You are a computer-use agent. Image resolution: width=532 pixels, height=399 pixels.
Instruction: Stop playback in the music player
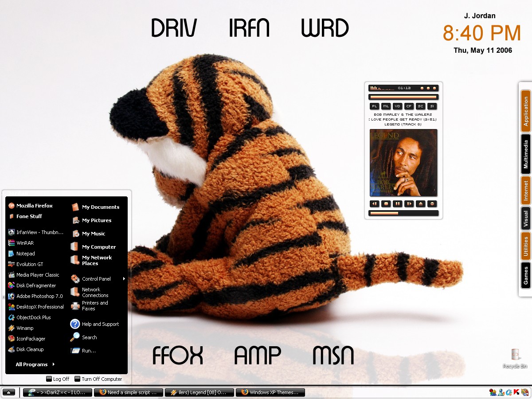[386, 204]
